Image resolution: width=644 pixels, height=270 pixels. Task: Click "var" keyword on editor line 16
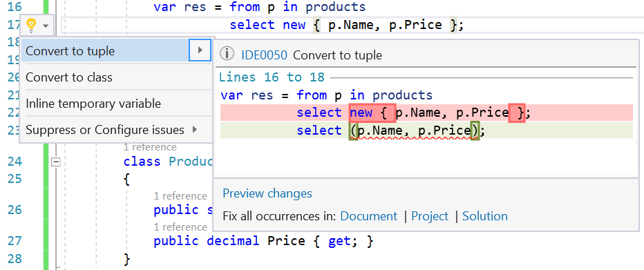(165, 7)
